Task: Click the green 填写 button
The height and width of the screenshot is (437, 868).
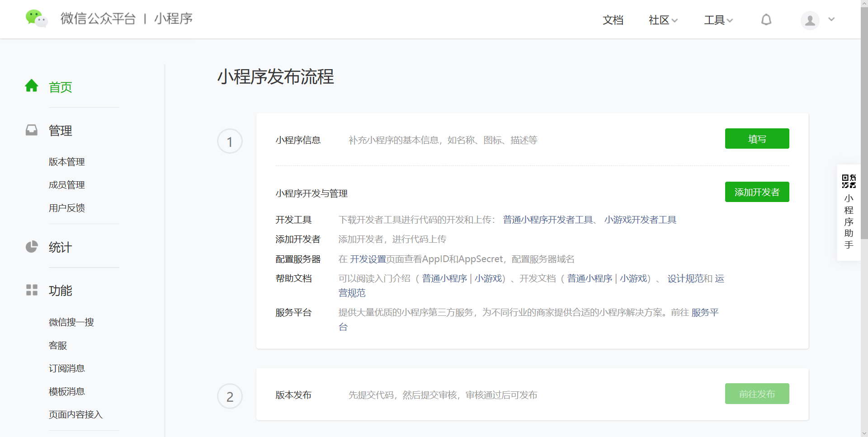Action: [757, 139]
